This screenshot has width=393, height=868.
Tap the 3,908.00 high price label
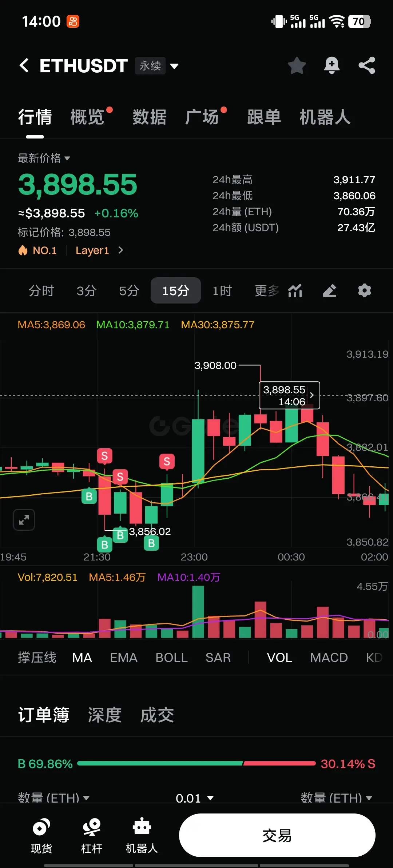(x=215, y=365)
